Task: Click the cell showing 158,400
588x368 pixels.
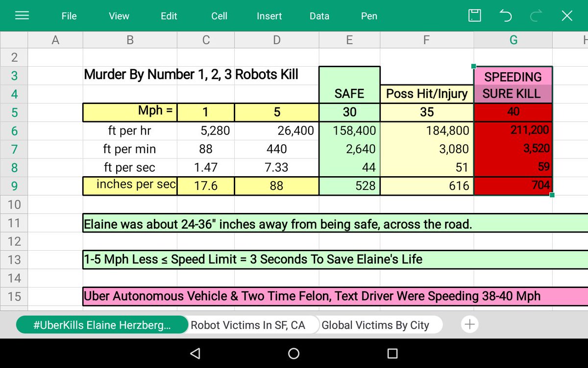Action: (x=349, y=131)
